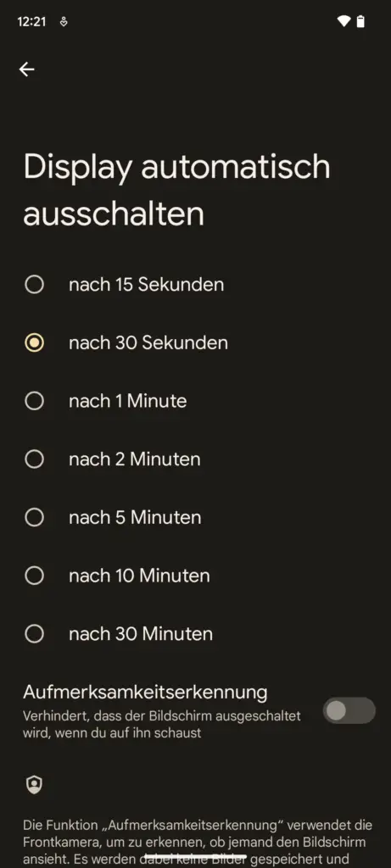Tap the 12:21 clock in status bar
The image size is (391, 868).
(x=31, y=22)
